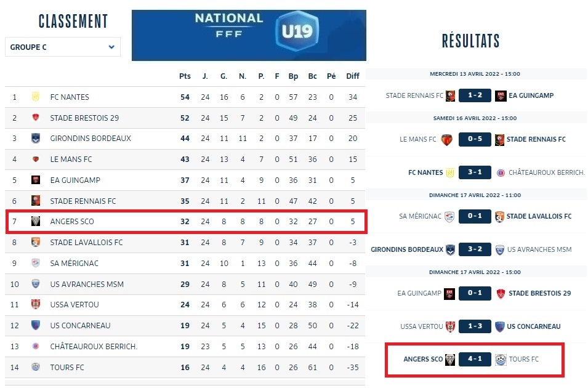The image size is (588, 388).
Task: Click the Pts column header
Action: click(185, 76)
